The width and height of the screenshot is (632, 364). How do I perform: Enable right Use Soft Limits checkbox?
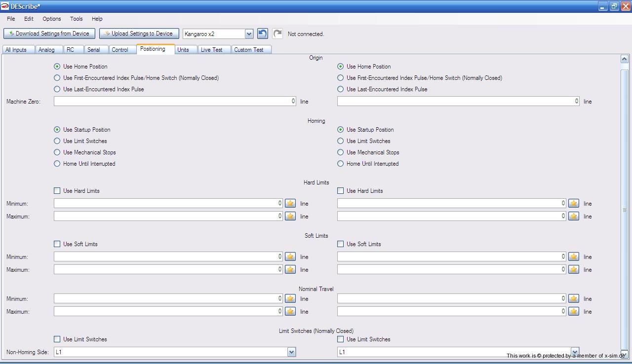click(x=341, y=244)
